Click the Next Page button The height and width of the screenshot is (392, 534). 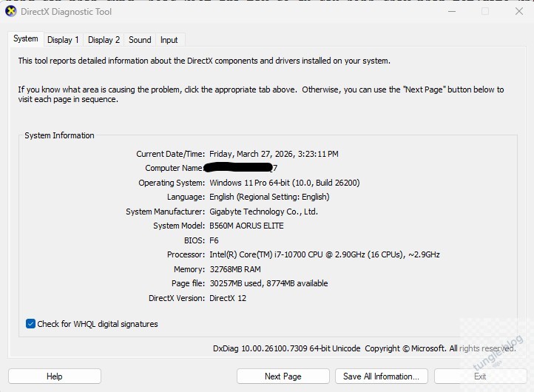click(x=283, y=376)
